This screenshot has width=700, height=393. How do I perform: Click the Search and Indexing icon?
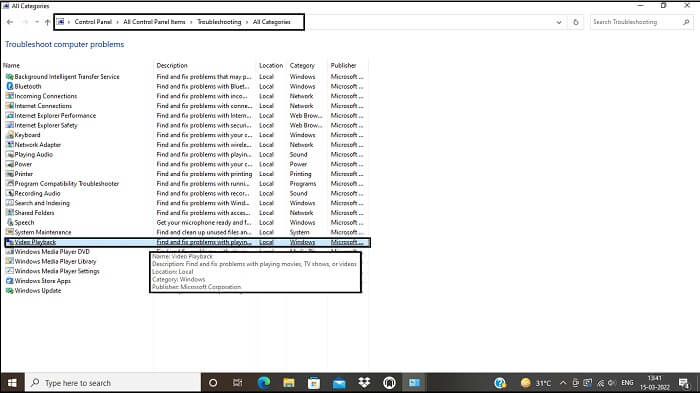(9, 203)
